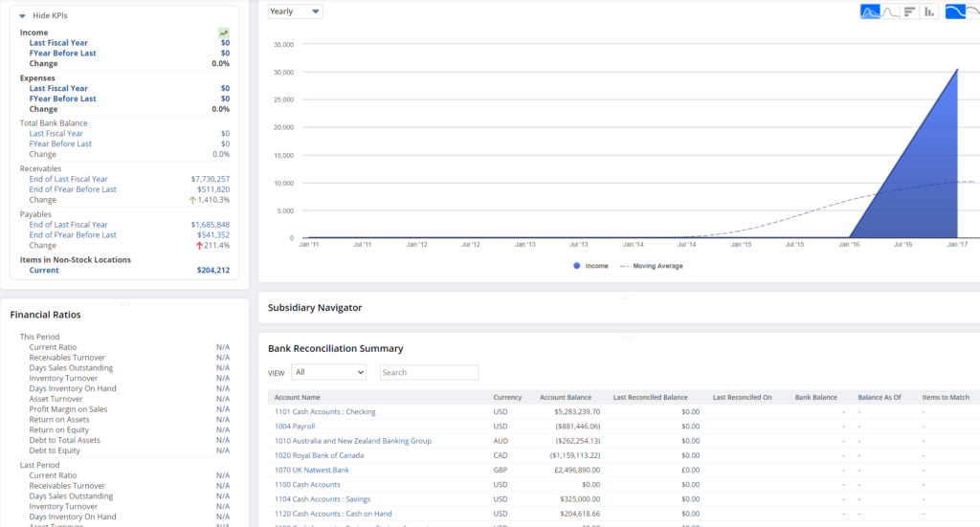Open Payables End of Last Fiscal Year

point(68,225)
